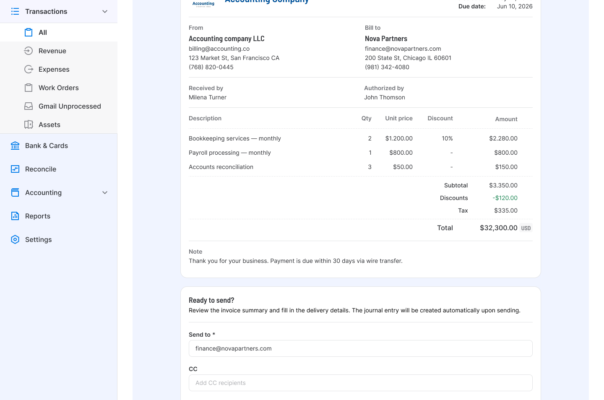Click the Accounting company LLC name
This screenshot has width=604, height=400.
pyautogui.click(x=226, y=39)
